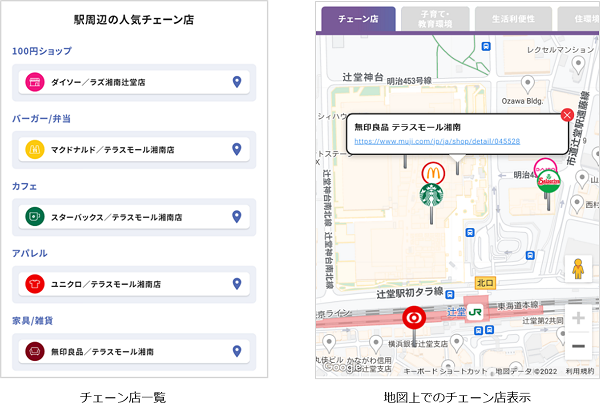Show マクドナルド location with its map pin
Screen dimensions: 600x414
237,149
